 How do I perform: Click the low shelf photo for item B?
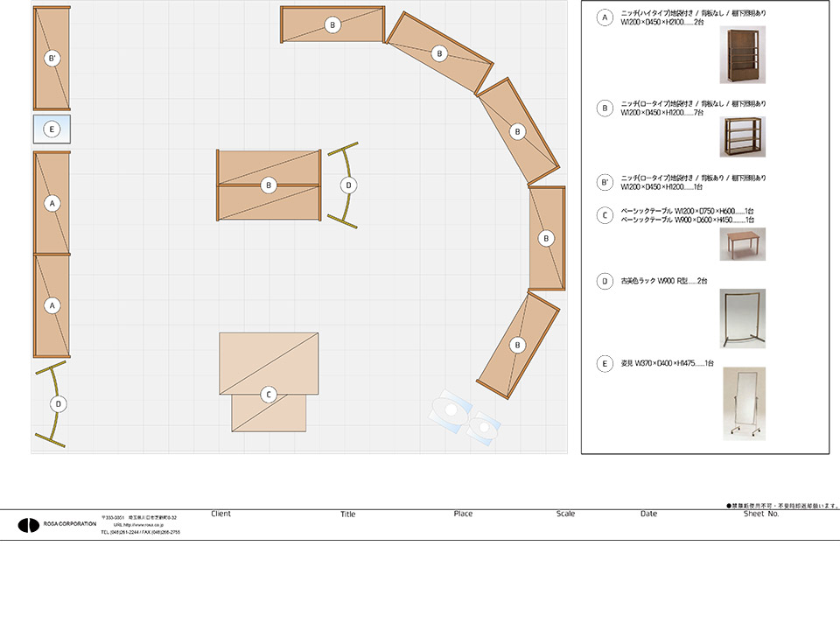[741, 136]
